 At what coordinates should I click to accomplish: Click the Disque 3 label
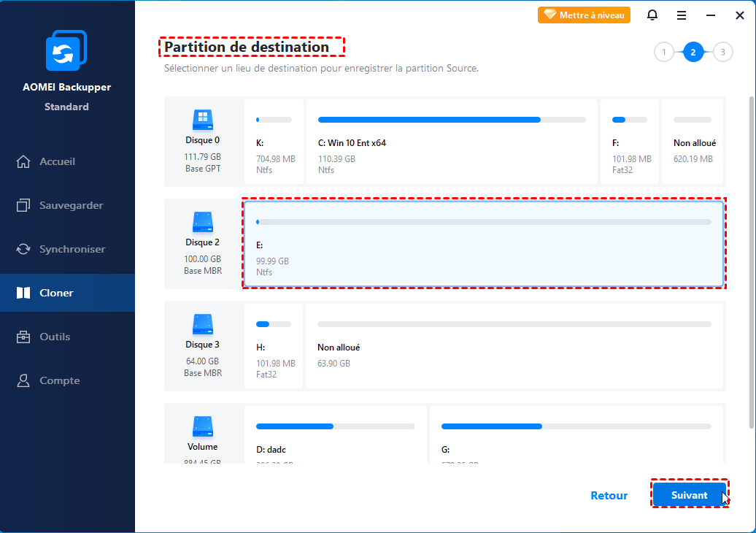click(x=203, y=345)
